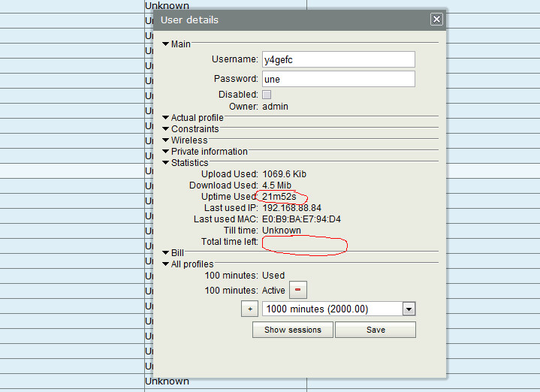Collapse the Main section
The image size is (540, 392).
(x=165, y=44)
